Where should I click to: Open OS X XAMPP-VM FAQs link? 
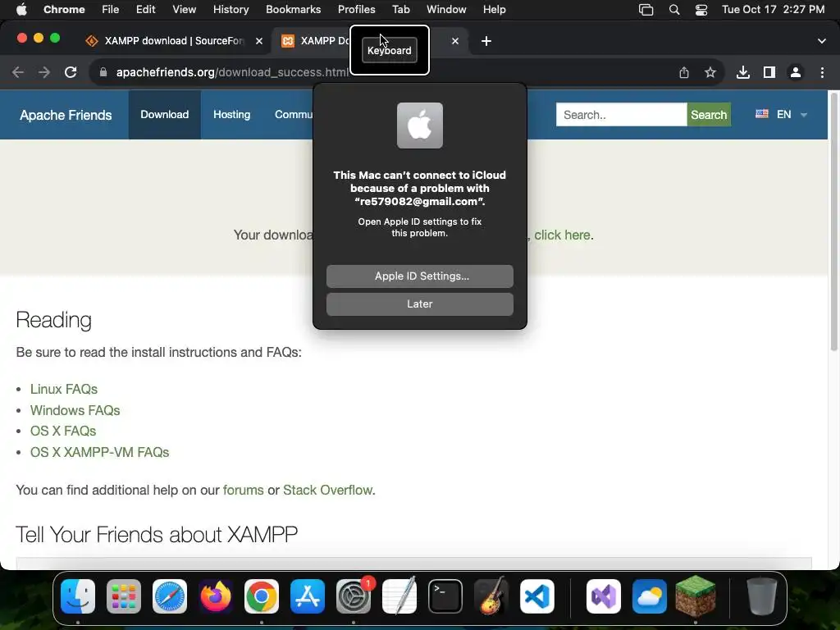(99, 452)
